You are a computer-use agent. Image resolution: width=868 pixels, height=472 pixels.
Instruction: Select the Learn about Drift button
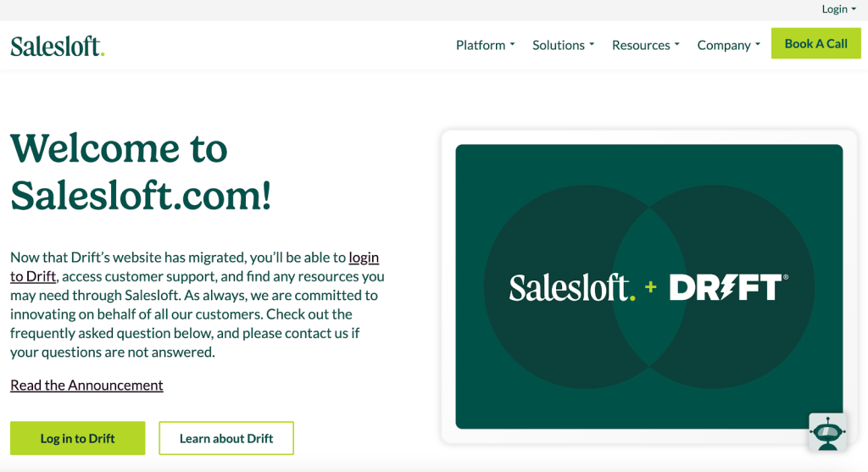coord(226,438)
